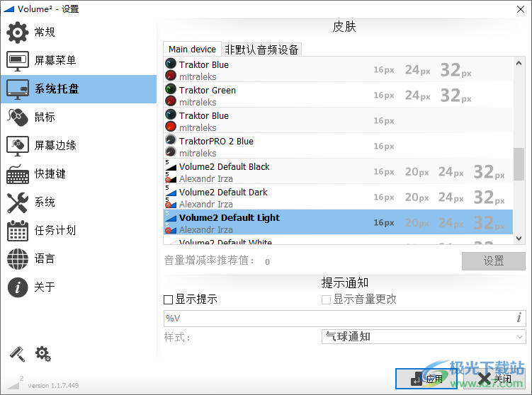Toggle the 显示音量更改 checkbox
The width and height of the screenshot is (532, 395).
coord(327,299)
